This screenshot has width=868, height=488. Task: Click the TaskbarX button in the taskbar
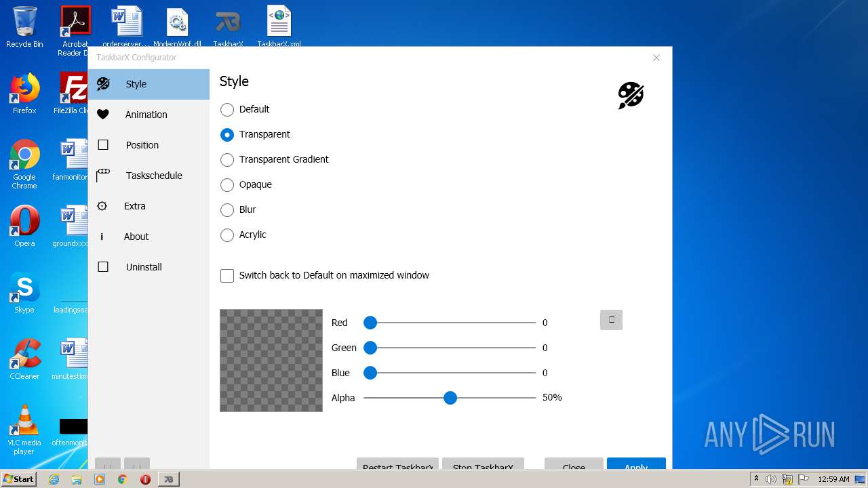click(x=169, y=479)
